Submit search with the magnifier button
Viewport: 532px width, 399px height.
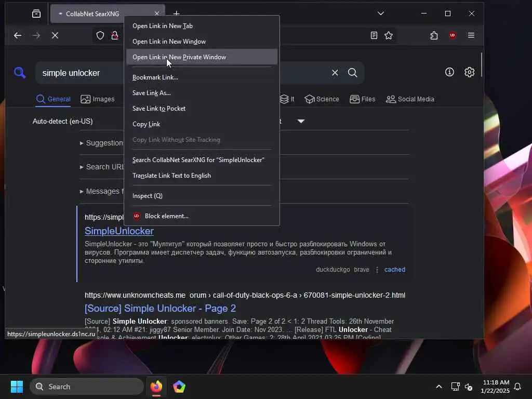point(353,73)
